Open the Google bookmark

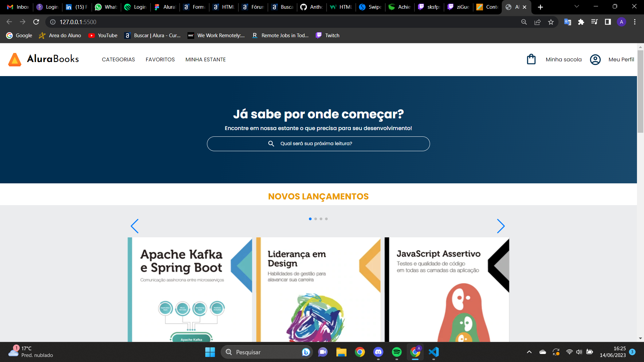click(19, 36)
